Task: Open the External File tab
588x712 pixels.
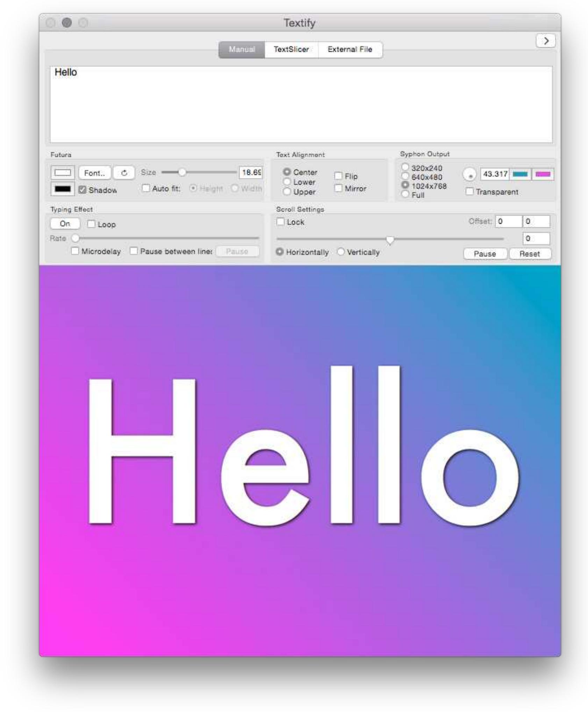Action: [x=350, y=49]
